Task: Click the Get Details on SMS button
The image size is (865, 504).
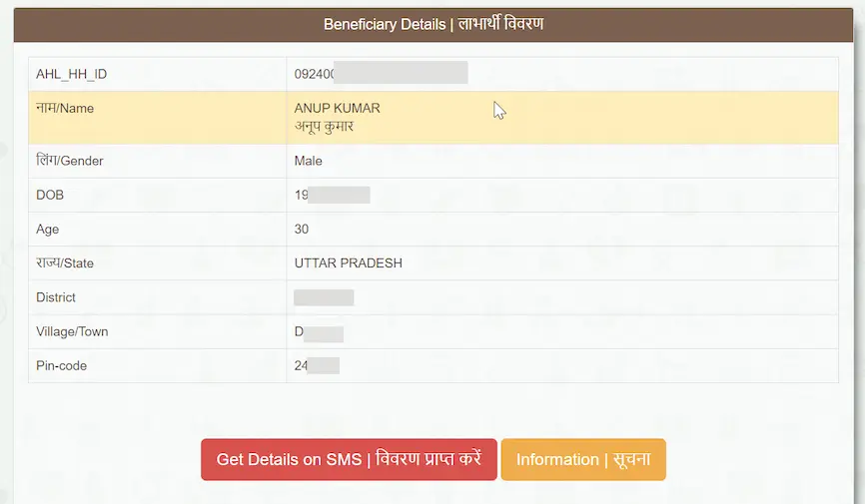Action: coord(349,459)
